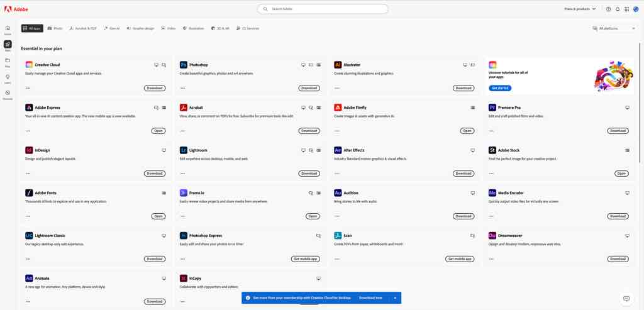Click the Lightroom Lr app icon
Screen dimensions: 644x310
pos(183,150)
